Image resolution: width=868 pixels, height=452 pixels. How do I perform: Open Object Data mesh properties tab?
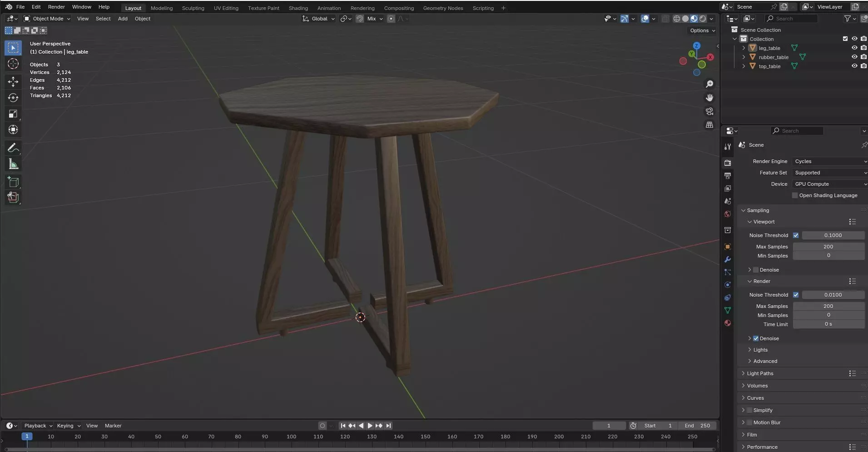(x=728, y=310)
